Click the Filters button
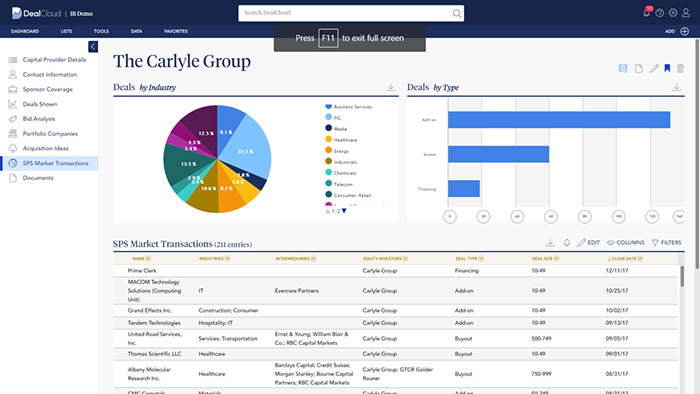Image resolution: width=700 pixels, height=394 pixels. tap(666, 242)
